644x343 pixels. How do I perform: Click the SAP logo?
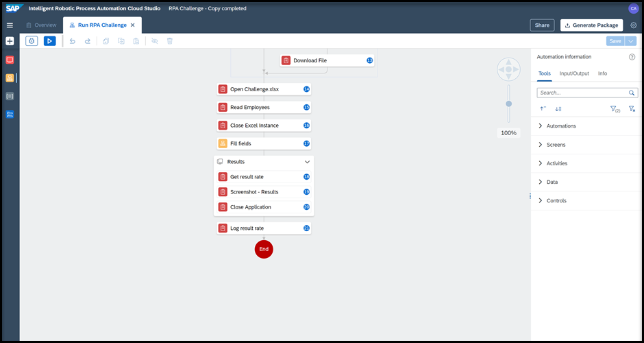pos(15,8)
